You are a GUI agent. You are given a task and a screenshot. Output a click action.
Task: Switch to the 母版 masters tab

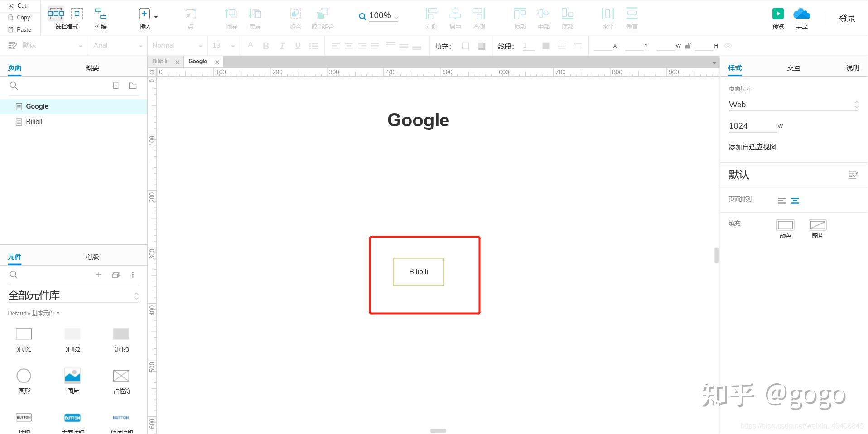92,257
